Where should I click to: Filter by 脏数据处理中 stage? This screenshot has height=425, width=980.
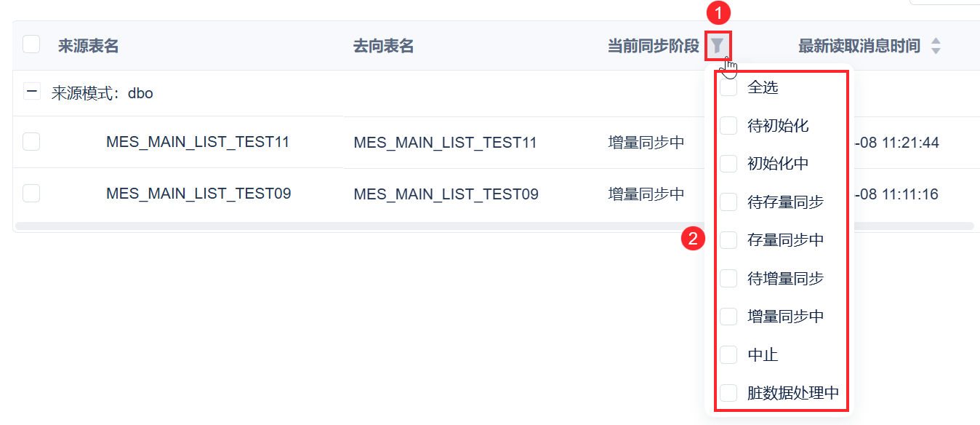(x=728, y=393)
